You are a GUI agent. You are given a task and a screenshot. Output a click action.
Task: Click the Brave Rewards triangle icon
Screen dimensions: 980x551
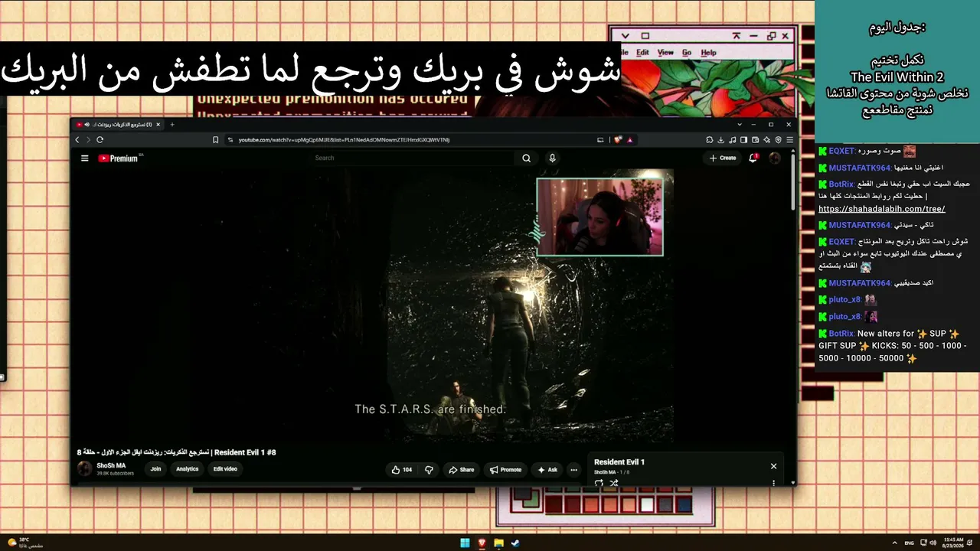(630, 140)
